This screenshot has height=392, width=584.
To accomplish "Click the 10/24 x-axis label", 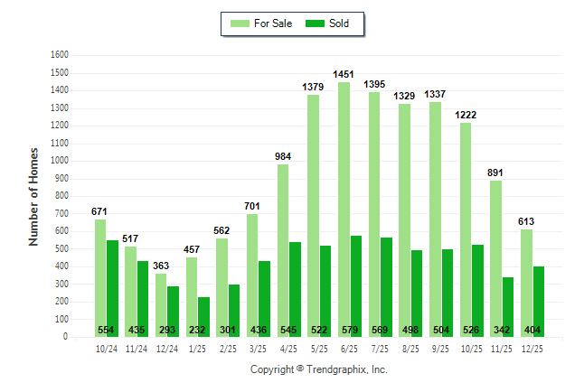I will (x=107, y=349).
